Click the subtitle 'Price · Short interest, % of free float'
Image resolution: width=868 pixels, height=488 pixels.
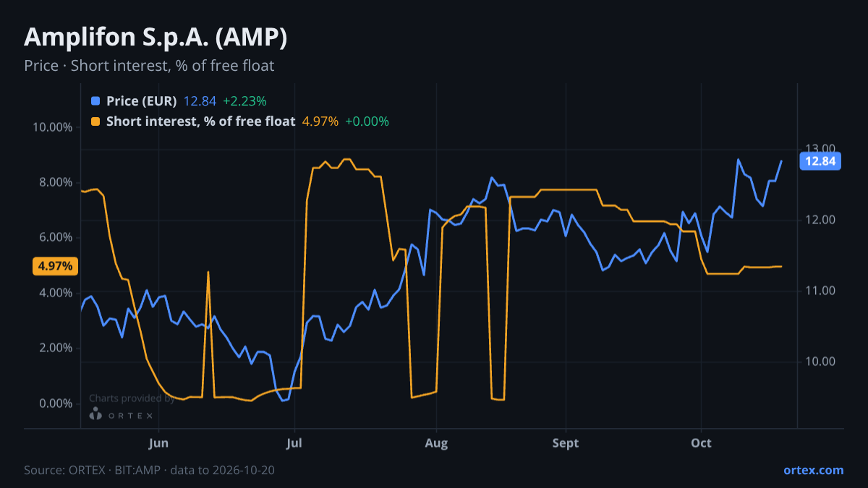[x=149, y=66]
